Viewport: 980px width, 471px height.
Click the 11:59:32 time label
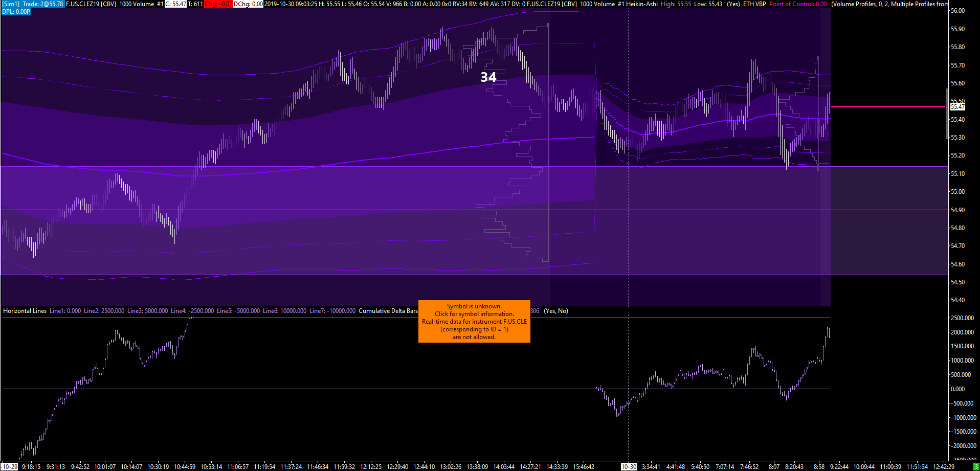coord(344,467)
